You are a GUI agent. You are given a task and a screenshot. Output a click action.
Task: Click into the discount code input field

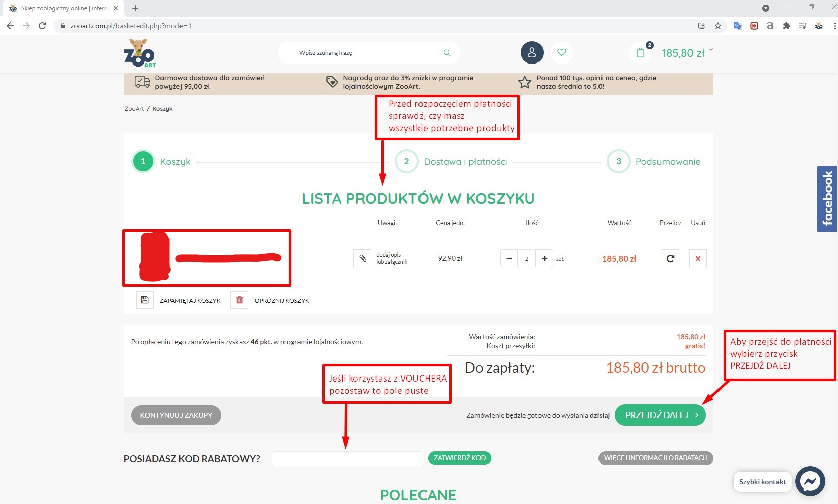click(x=347, y=458)
